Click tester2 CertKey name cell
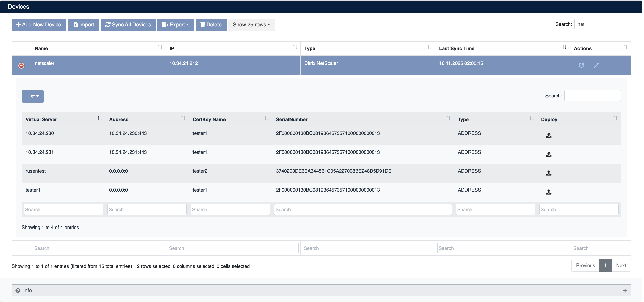Image resolution: width=644 pixels, height=302 pixels. (230, 173)
